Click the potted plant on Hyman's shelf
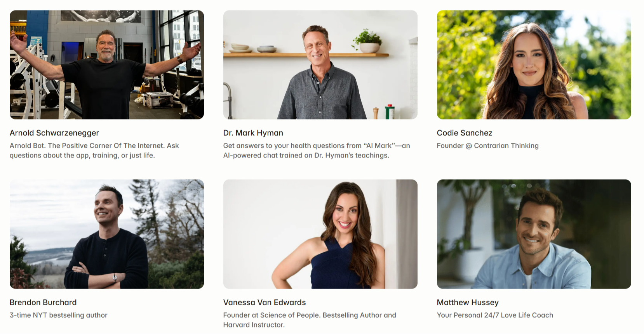Image resolution: width=644 pixels, height=334 pixels. pos(368,41)
